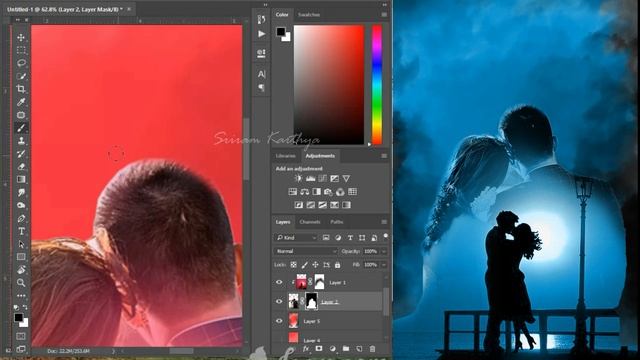The image size is (640, 360).
Task: Select the Pen tool
Action: [x=21, y=218]
